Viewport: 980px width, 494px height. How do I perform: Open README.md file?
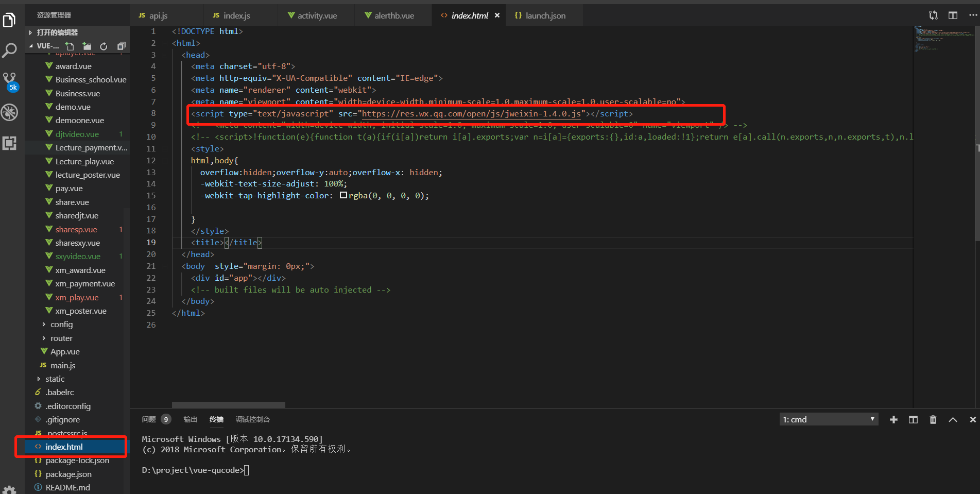tap(67, 488)
